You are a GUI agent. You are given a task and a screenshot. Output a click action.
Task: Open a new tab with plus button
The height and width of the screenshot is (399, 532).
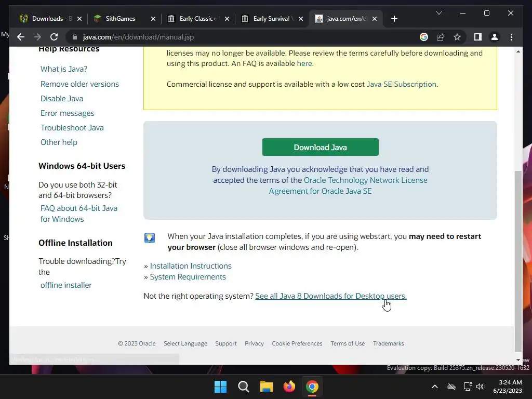click(394, 19)
